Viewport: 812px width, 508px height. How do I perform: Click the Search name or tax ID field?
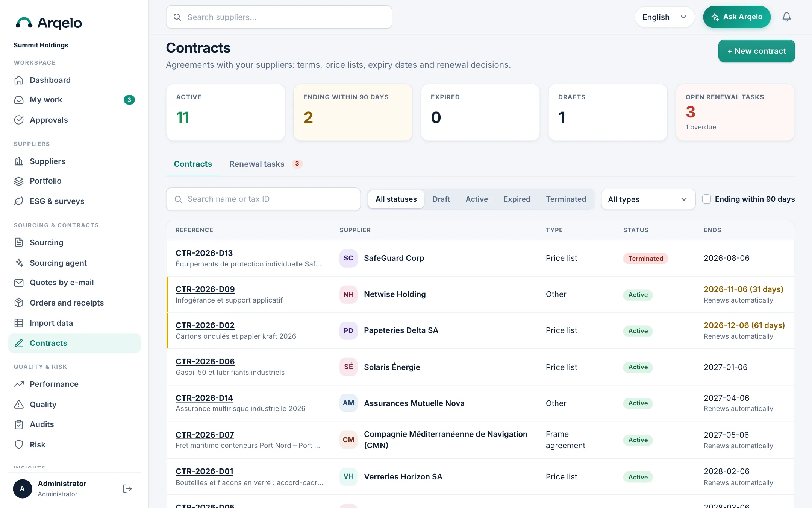263,199
